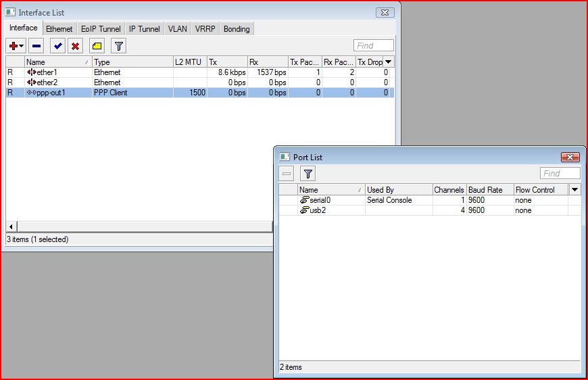Image resolution: width=588 pixels, height=380 pixels.
Task: Select the serial0 port row
Action: click(430, 200)
